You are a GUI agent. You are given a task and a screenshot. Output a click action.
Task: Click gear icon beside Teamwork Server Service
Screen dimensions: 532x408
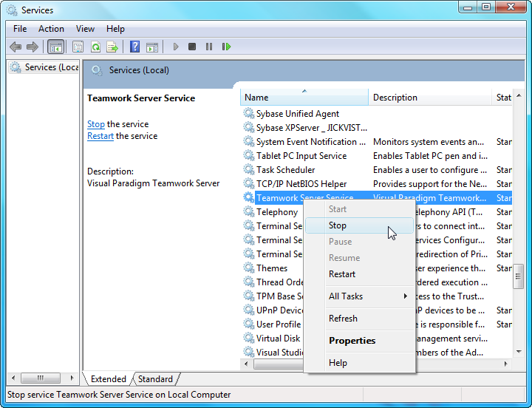pyautogui.click(x=249, y=197)
